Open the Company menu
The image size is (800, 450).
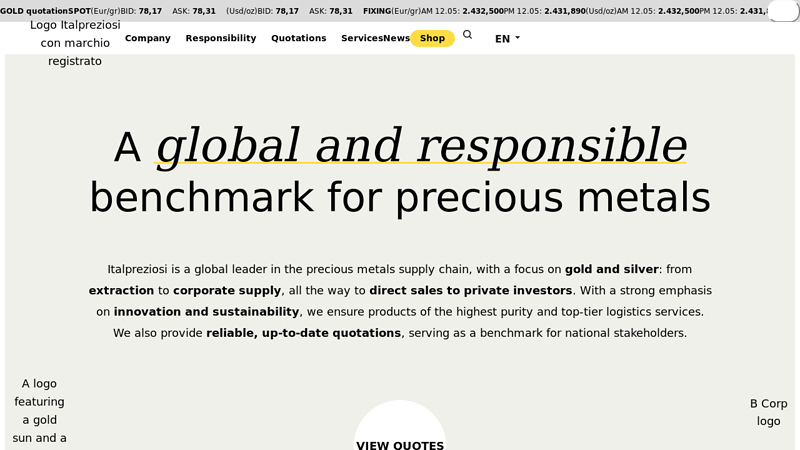coord(147,38)
